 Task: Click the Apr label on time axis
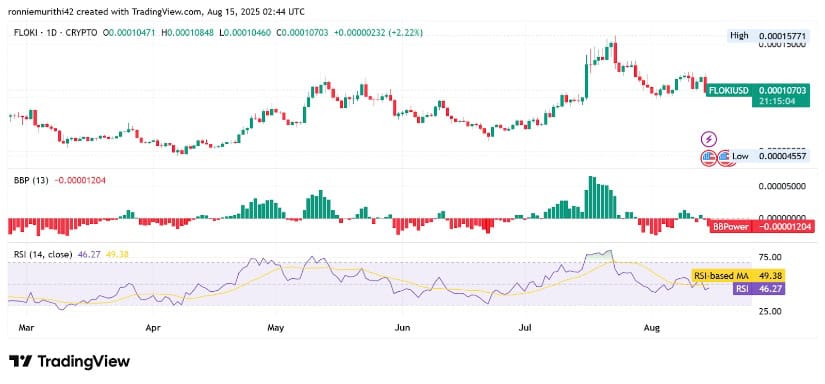point(153,328)
